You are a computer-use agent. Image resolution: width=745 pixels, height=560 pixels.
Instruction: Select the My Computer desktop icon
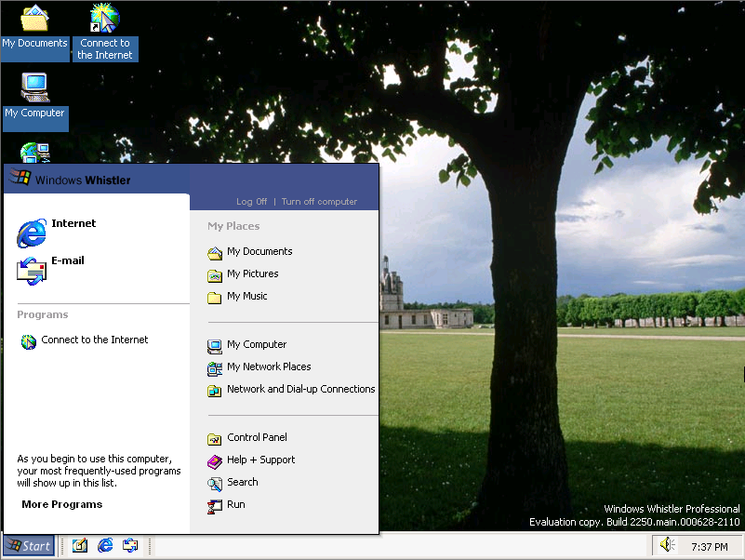(34, 87)
